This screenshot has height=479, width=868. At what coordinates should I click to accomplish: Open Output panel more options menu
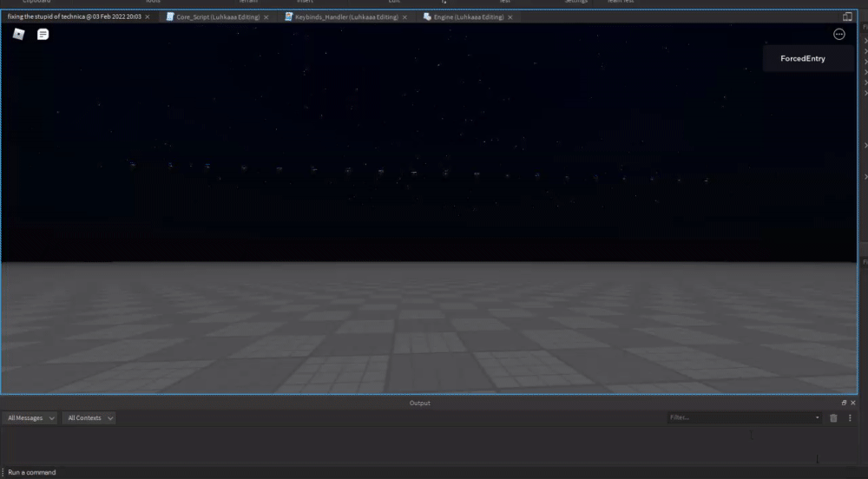[x=851, y=418]
